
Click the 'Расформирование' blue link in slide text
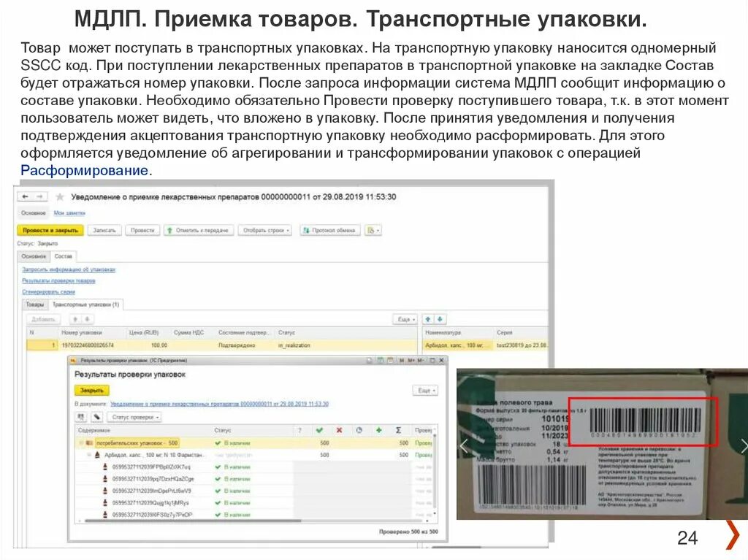click(x=85, y=170)
